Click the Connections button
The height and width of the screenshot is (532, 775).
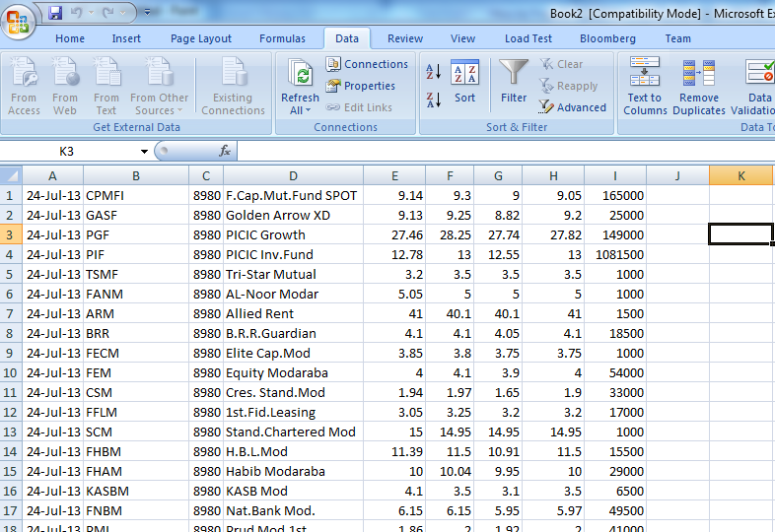coord(367,64)
